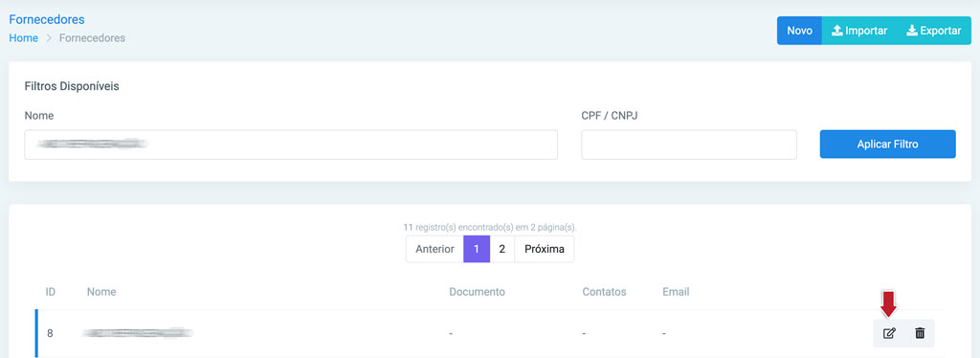Click the Documento column header
Image resolution: width=980 pixels, height=358 pixels.
point(477,292)
